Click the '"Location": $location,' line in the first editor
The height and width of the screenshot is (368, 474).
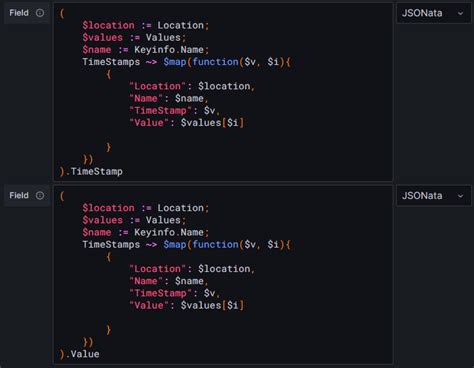click(192, 86)
